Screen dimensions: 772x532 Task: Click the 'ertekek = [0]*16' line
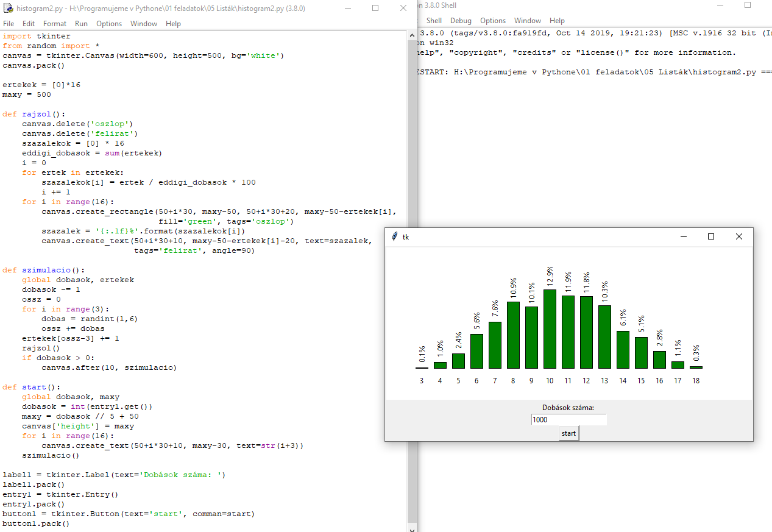coord(41,85)
